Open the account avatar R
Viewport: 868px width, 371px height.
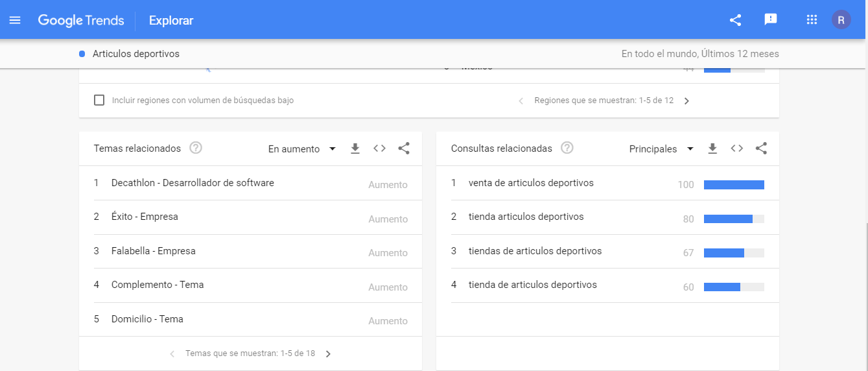point(841,19)
